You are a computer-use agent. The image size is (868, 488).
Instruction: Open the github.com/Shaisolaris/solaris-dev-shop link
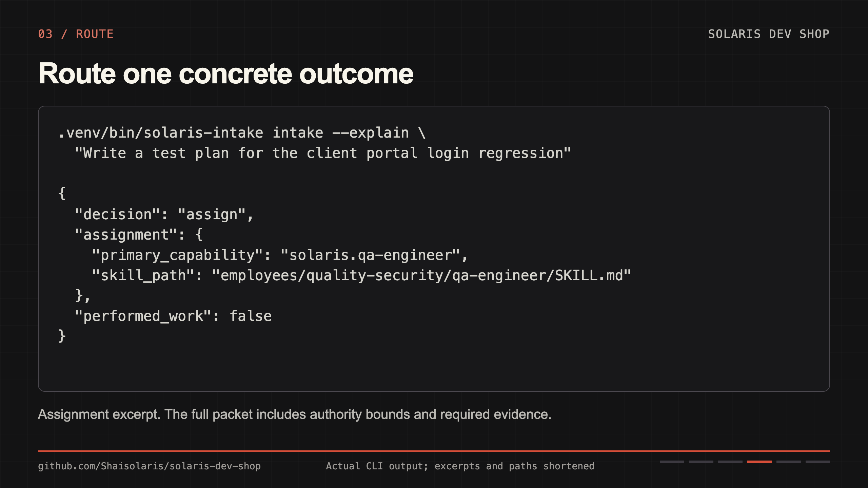coord(149,466)
